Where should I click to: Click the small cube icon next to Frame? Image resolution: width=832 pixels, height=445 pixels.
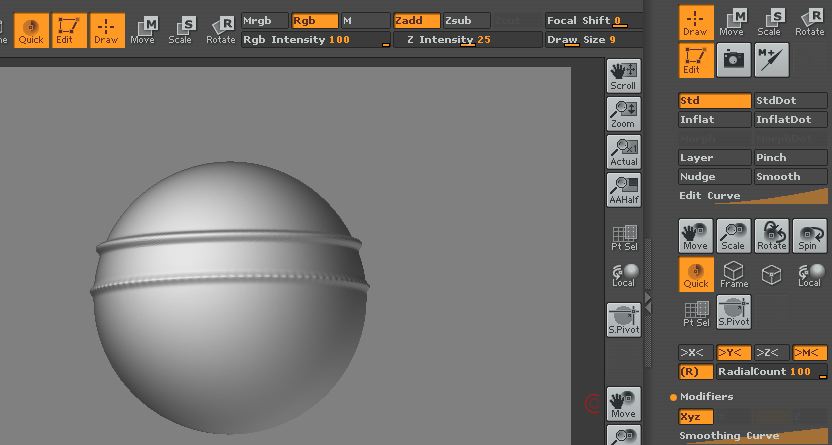(x=772, y=275)
